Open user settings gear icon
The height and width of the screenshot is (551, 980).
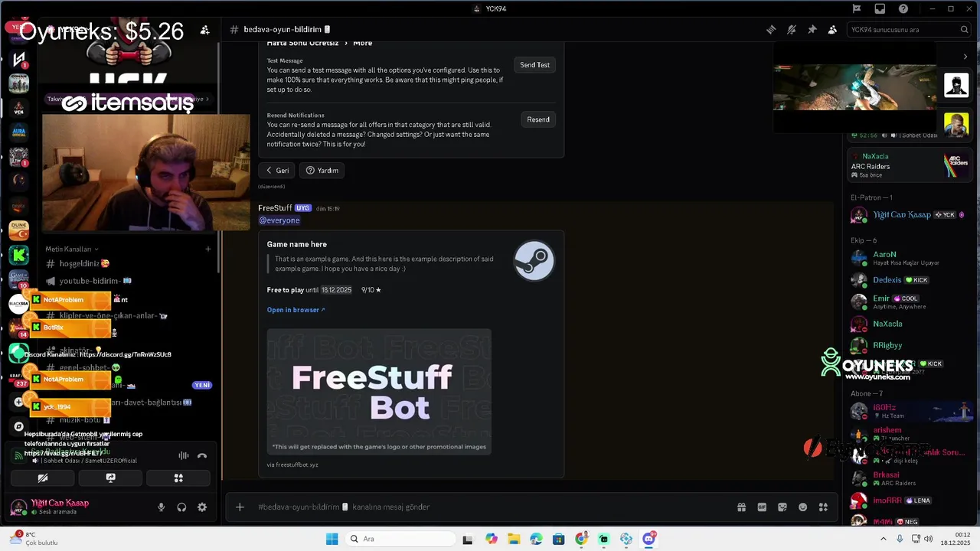tap(202, 507)
